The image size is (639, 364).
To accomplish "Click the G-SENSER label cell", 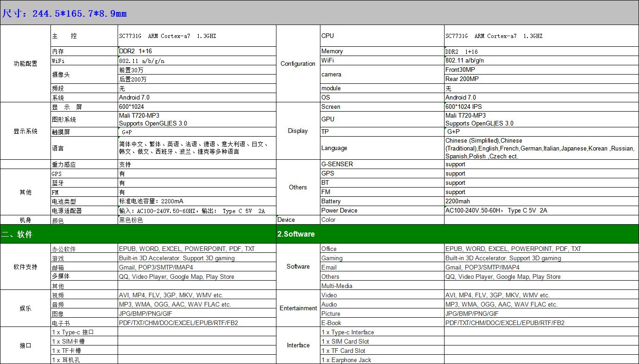I will pos(382,164).
